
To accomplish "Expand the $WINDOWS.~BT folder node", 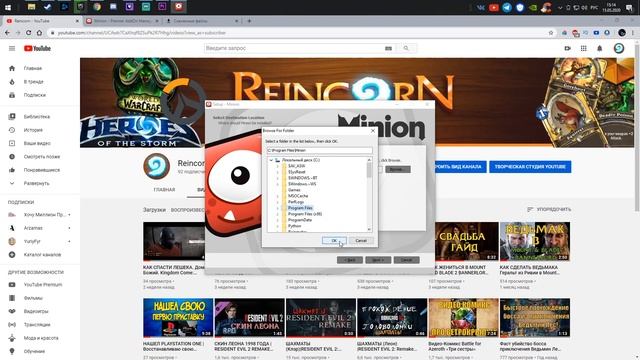I will 278,178.
